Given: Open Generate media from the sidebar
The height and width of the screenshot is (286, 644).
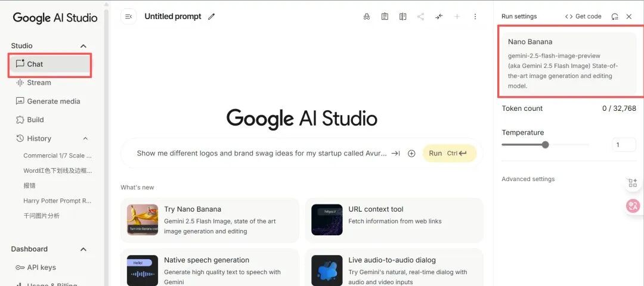Looking at the screenshot, I should pos(53,101).
